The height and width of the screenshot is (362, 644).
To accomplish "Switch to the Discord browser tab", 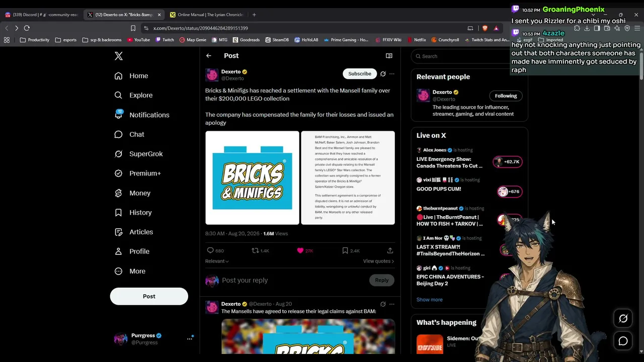I will pos(42,15).
